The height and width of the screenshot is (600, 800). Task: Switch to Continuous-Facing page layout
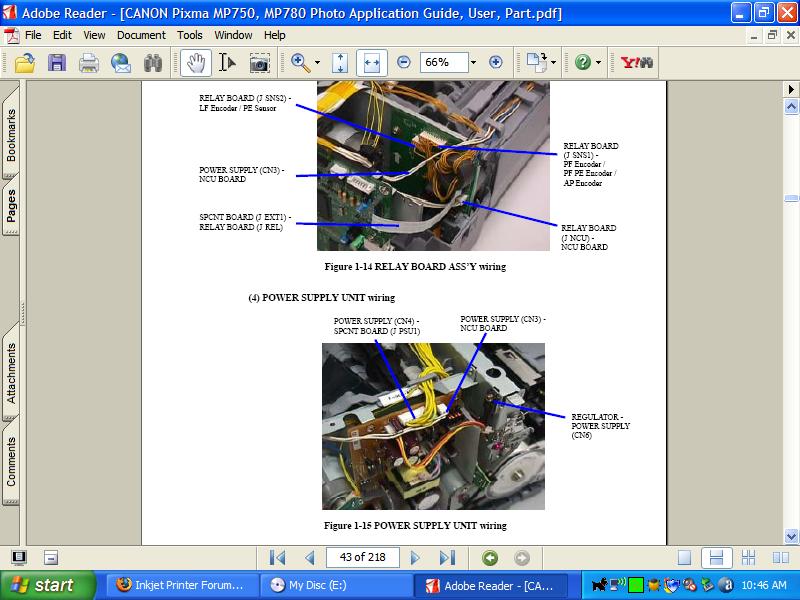click(x=748, y=558)
